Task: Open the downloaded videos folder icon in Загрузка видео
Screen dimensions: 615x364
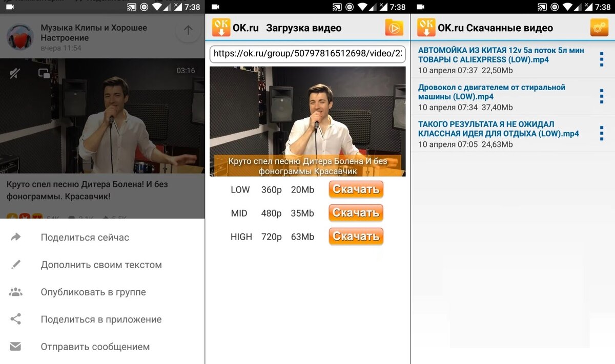Action: [394, 28]
